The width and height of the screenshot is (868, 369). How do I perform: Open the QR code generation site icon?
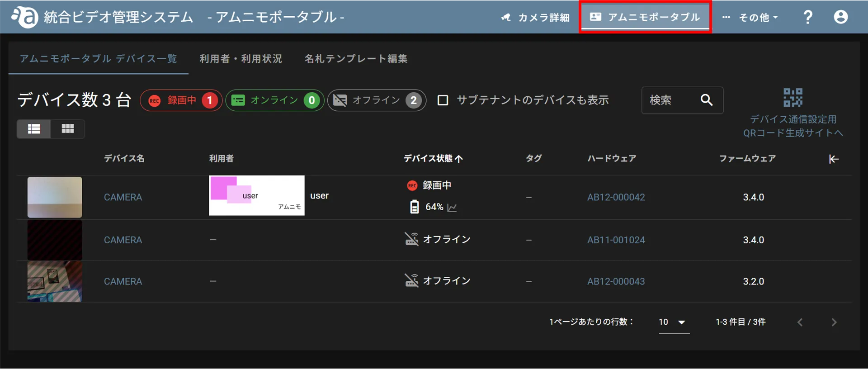pyautogui.click(x=793, y=98)
